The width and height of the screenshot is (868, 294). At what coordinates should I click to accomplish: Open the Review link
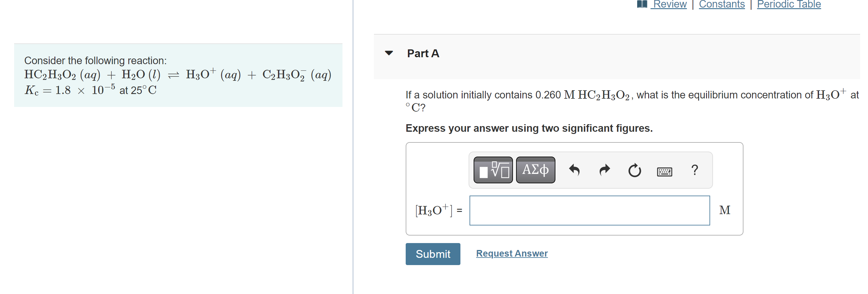click(x=669, y=4)
